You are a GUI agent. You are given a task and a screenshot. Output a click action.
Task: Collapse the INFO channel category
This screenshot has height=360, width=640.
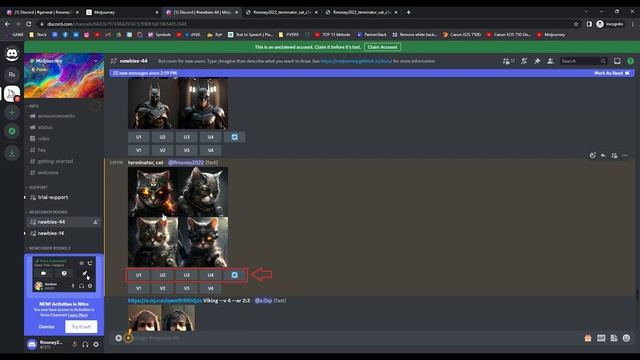coord(33,106)
